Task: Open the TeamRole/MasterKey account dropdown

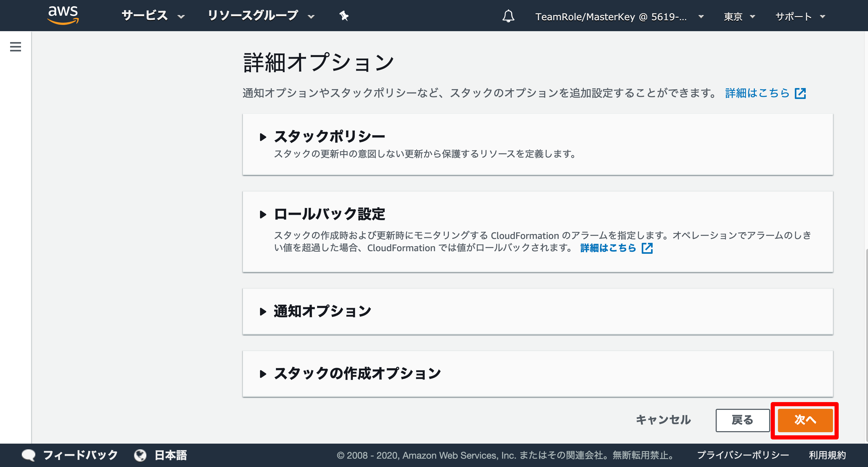Action: pyautogui.click(x=619, y=17)
